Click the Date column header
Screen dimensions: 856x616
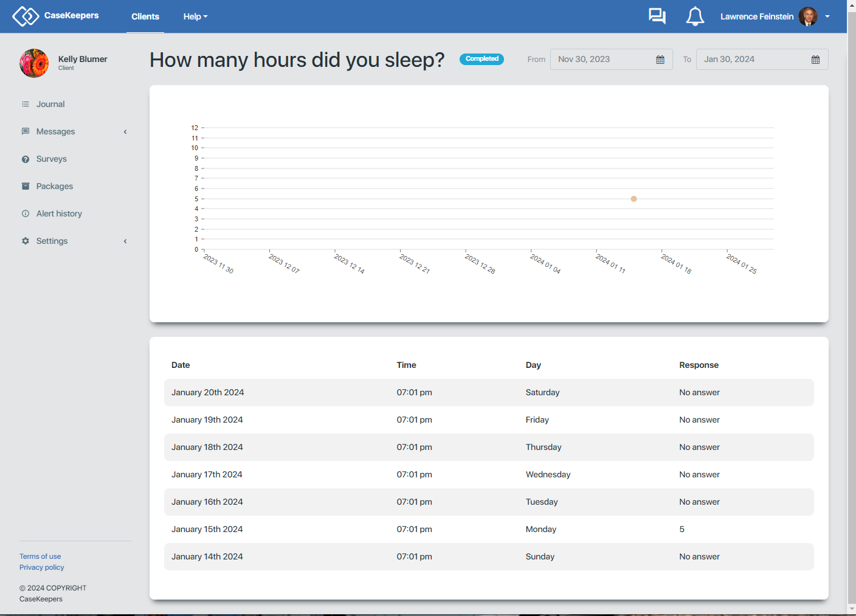coord(181,365)
